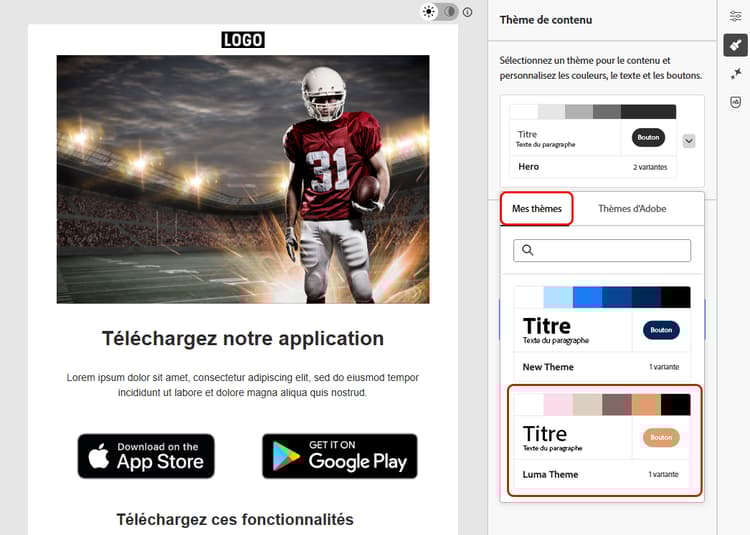Open the Hero theme selection card

(593, 141)
